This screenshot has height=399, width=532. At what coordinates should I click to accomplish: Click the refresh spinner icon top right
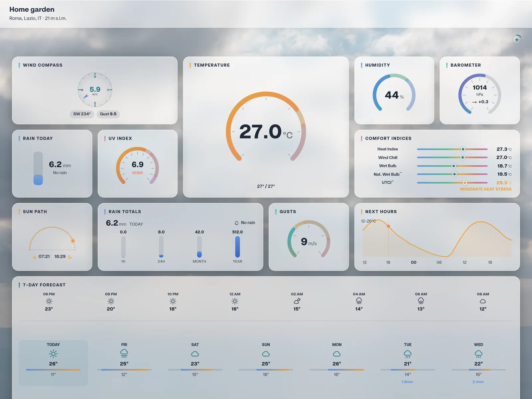516,40
